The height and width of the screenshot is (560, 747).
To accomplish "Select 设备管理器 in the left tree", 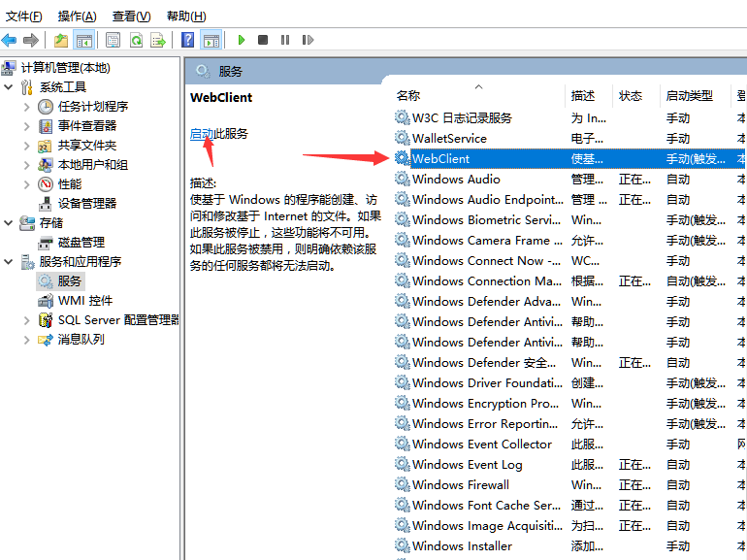I will tap(86, 204).
